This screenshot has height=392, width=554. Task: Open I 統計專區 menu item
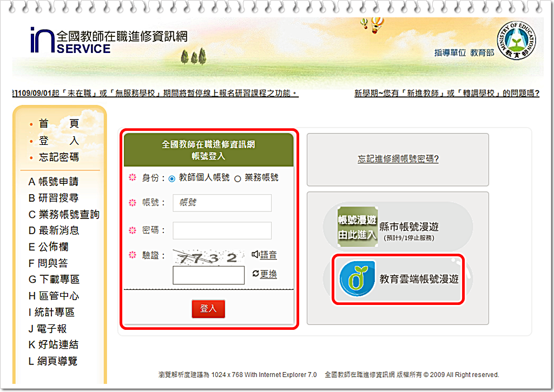tap(51, 312)
